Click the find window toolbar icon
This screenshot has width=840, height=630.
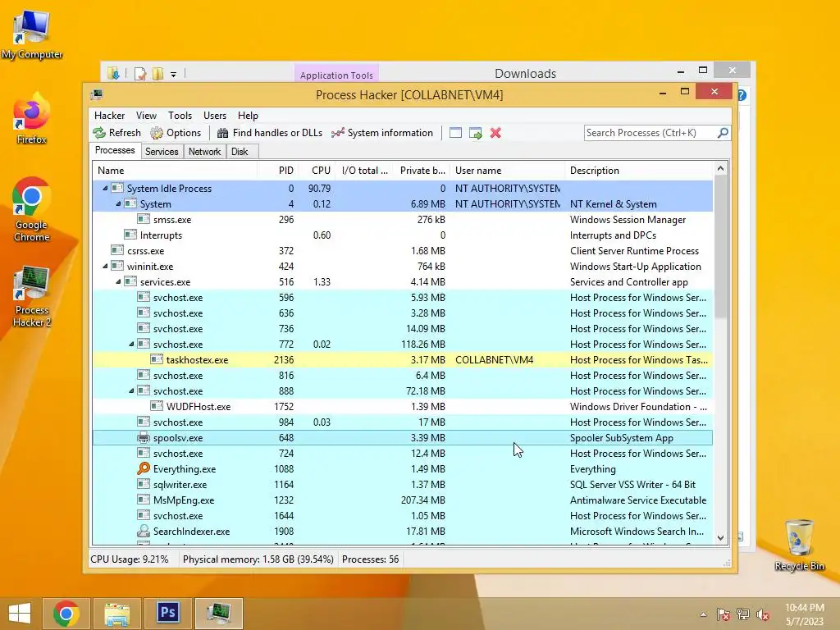[455, 133]
